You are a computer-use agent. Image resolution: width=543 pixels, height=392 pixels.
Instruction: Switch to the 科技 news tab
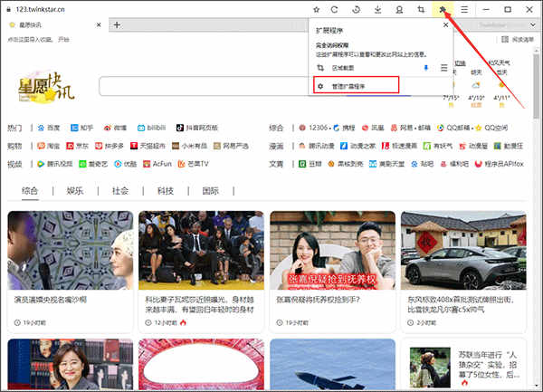coord(166,191)
